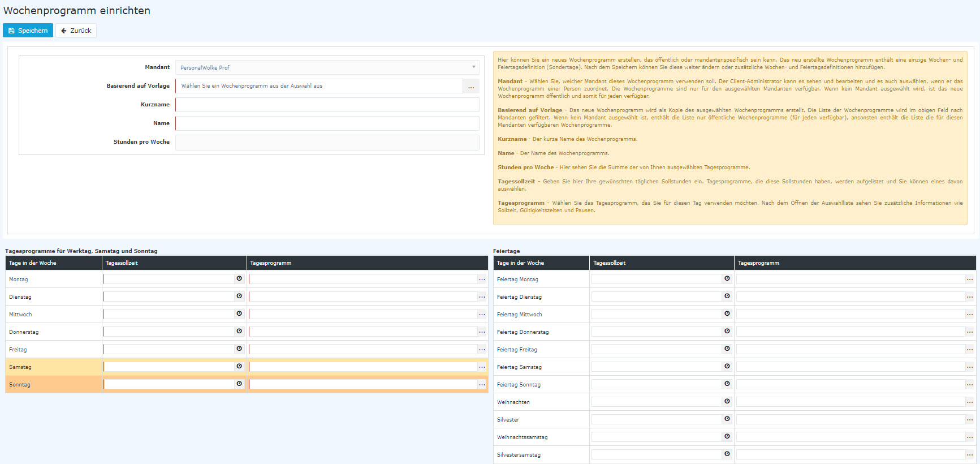Click the Tagessollzeit field for Sonntag
This screenshot has width=980, height=464.
(x=169, y=384)
